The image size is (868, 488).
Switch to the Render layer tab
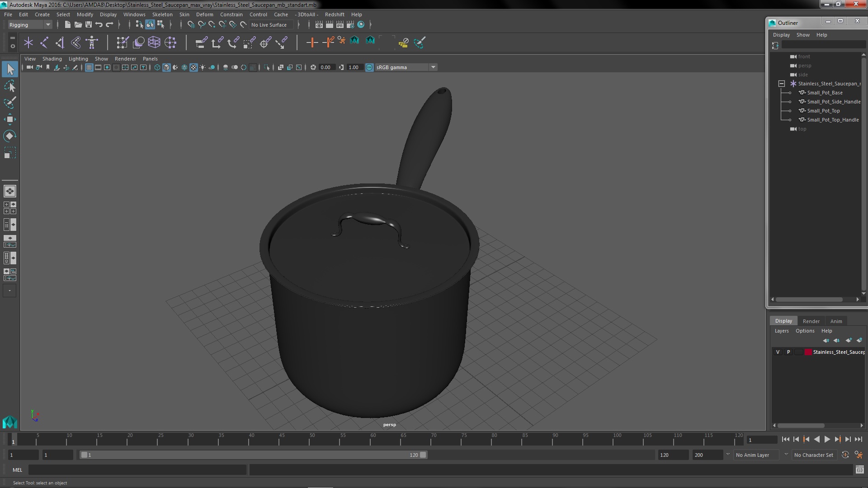(x=811, y=321)
